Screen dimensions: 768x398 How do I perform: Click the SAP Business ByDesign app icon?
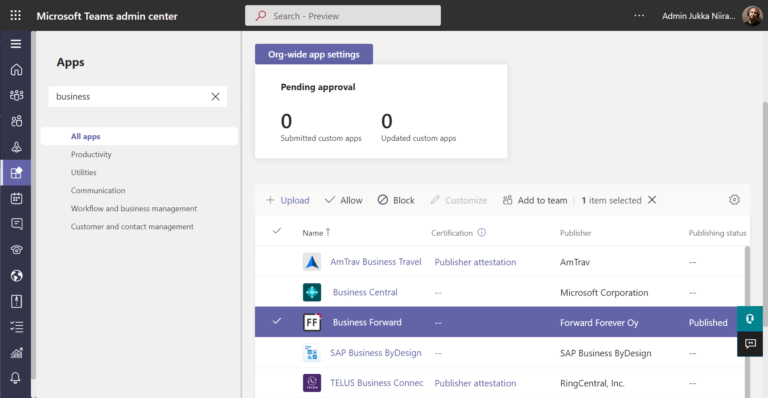[312, 352]
